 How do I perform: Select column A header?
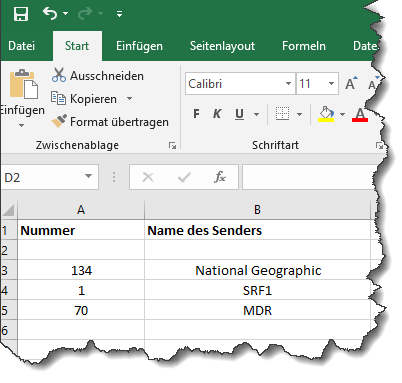81,210
